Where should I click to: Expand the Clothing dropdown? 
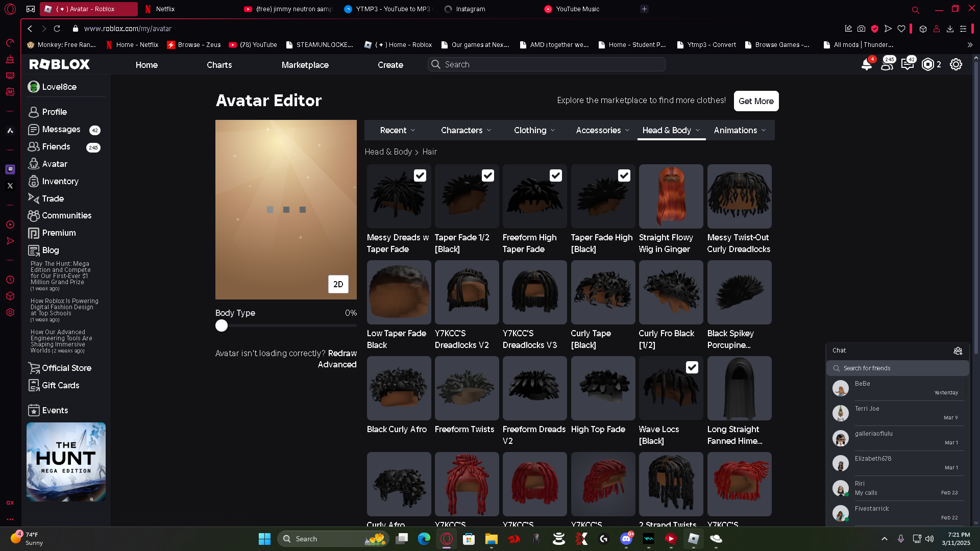[x=534, y=130]
